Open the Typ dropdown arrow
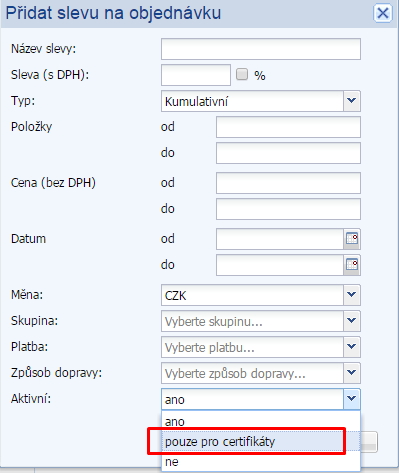 point(352,101)
